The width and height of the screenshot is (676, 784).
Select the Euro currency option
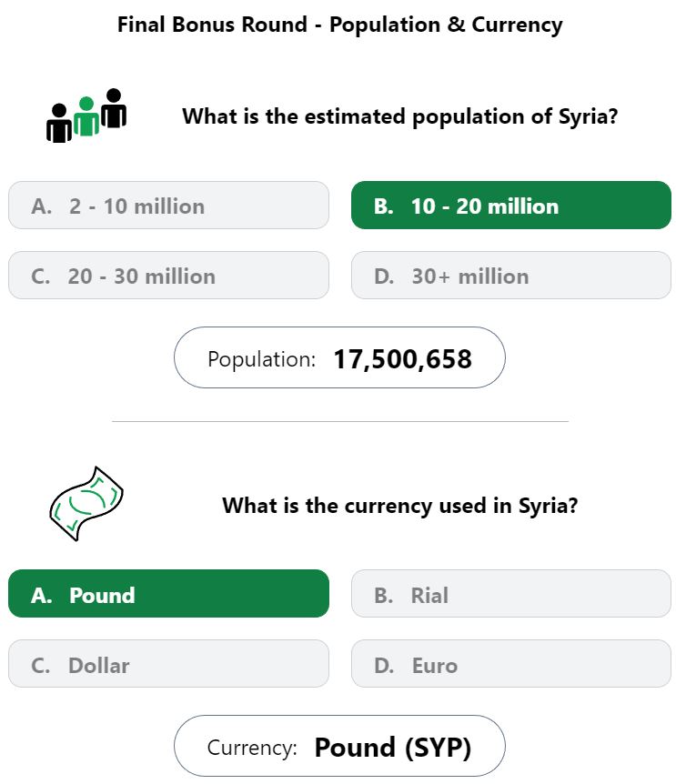[x=511, y=664]
